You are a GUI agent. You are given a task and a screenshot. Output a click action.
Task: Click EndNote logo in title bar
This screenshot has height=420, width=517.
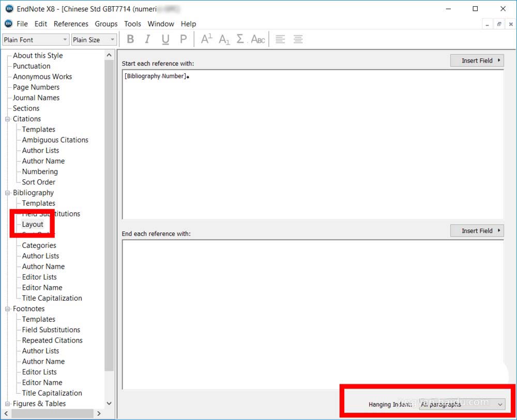[9, 9]
